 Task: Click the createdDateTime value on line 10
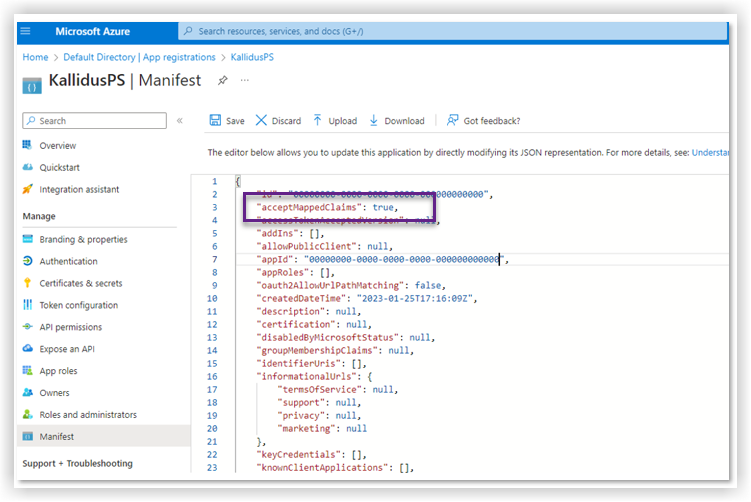415,298
